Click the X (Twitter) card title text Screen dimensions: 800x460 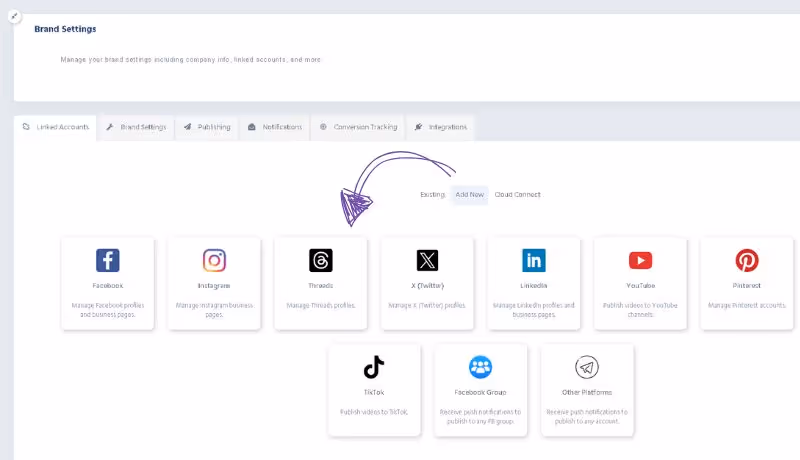click(x=428, y=286)
